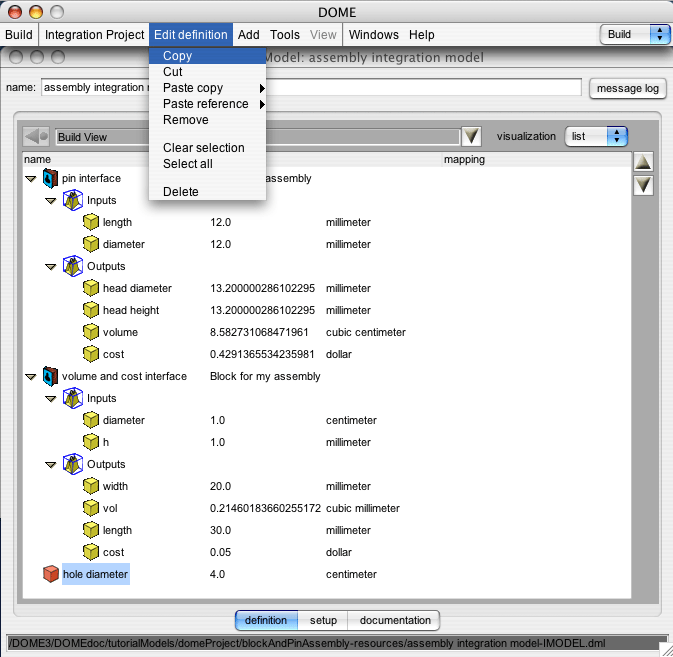The image size is (673, 657).
Task: Click the parameter icon of cost 0.05
Action: point(91,552)
